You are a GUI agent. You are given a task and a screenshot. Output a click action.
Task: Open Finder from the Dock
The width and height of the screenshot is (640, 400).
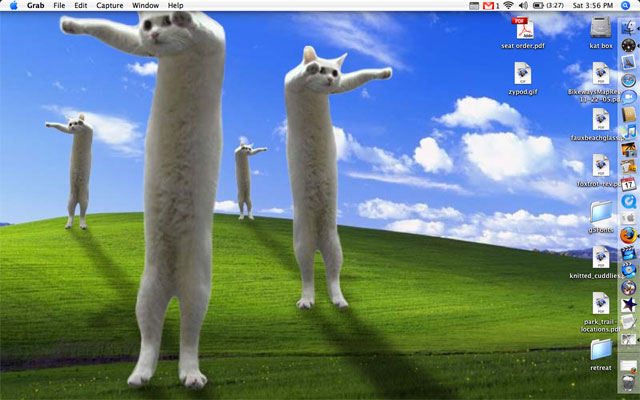pyautogui.click(x=629, y=28)
